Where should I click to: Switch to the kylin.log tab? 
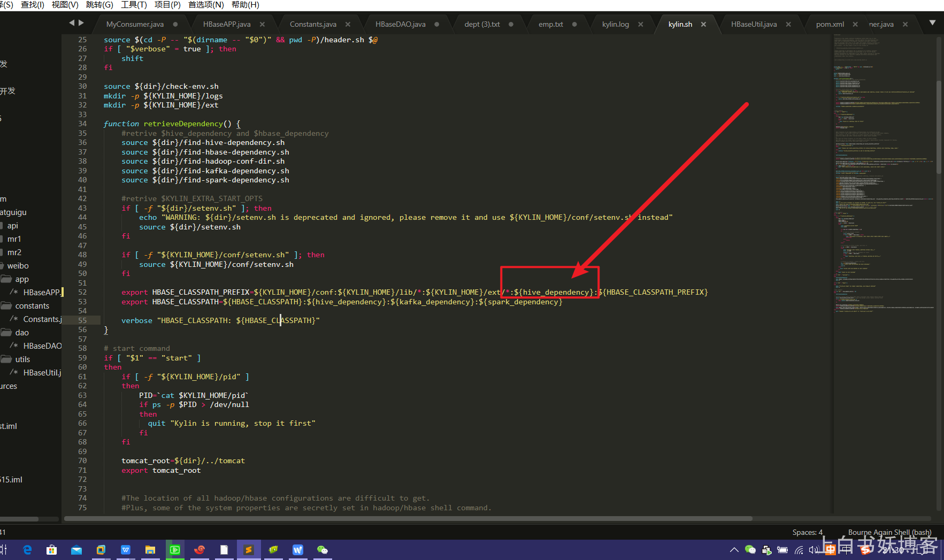(615, 25)
